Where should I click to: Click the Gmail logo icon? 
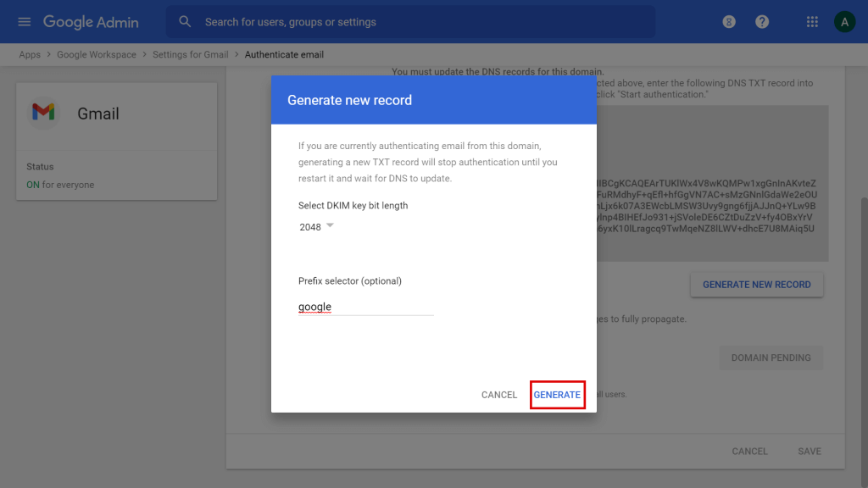coord(43,113)
